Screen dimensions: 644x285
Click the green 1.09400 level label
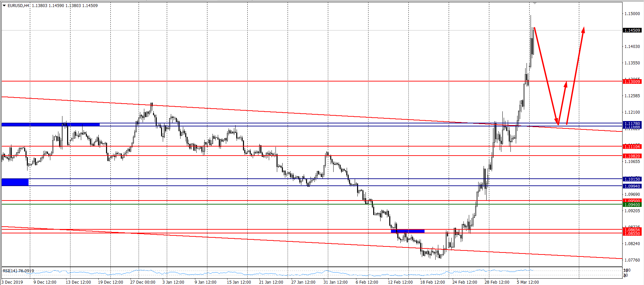pos(632,205)
